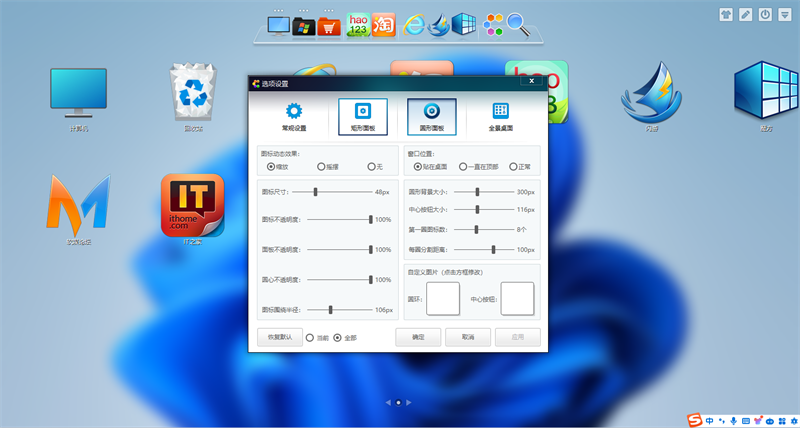
Task: Click the colored hexagons icon in the dock
Action: 493,24
